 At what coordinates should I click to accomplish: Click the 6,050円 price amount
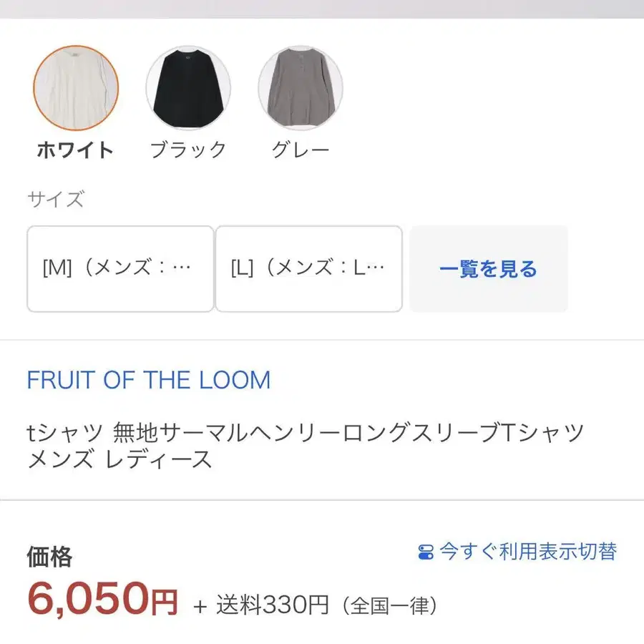click(x=102, y=598)
